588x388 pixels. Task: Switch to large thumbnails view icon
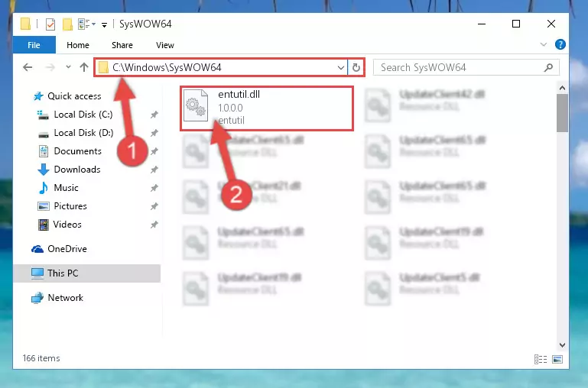pyautogui.click(x=557, y=360)
